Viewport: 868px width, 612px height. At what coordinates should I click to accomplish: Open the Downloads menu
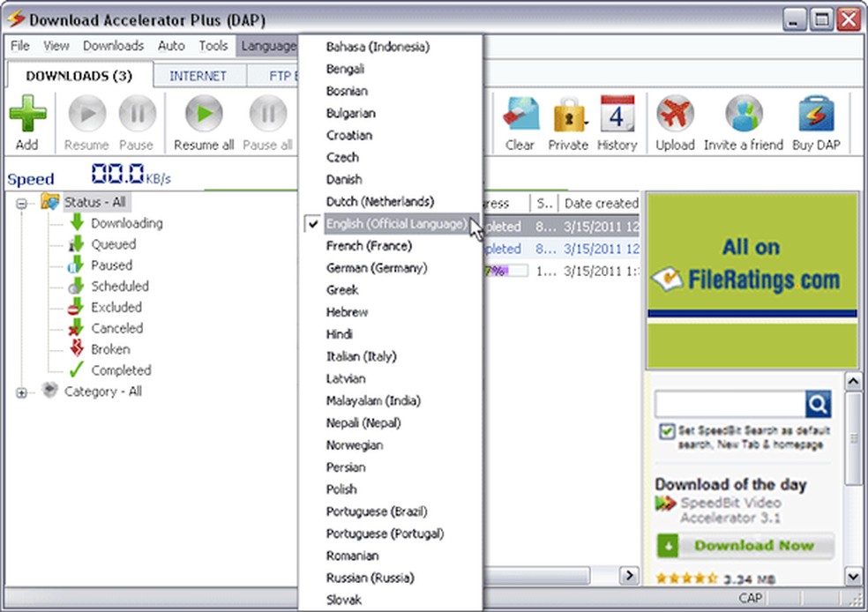[x=114, y=46]
